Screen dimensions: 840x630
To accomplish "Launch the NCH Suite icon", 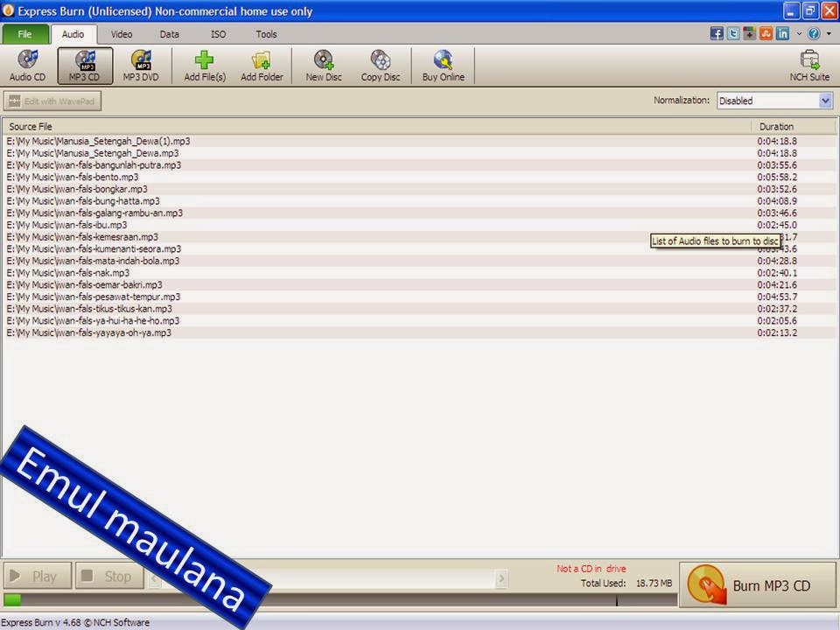I will click(x=809, y=64).
